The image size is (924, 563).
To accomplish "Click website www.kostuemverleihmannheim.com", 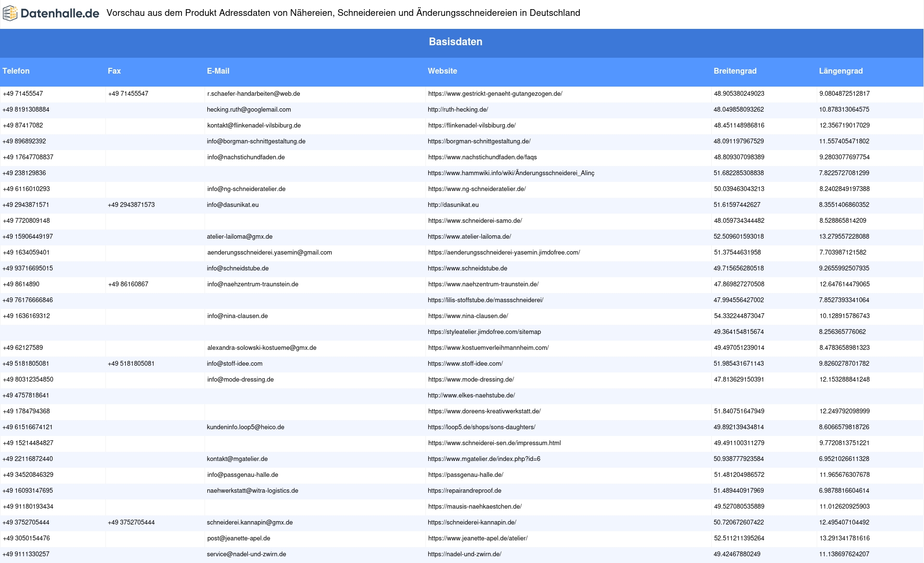I will coord(488,348).
